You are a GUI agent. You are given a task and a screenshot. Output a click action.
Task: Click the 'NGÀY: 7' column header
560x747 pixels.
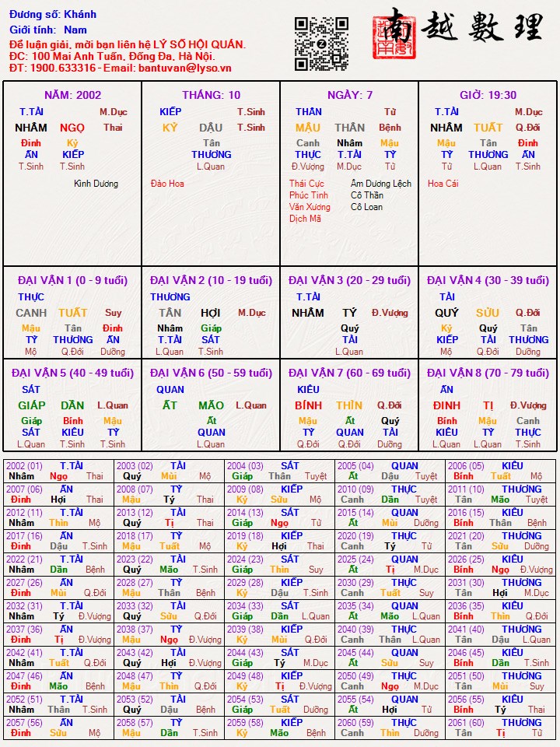pyautogui.click(x=349, y=95)
